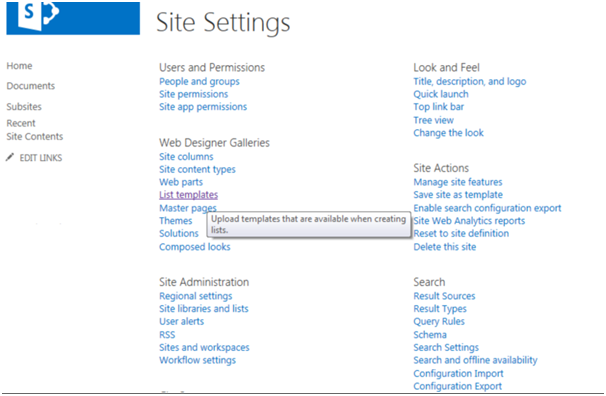Viewport: 606px width, 396px height.
Task: Open the Master pages link
Action: point(188,208)
